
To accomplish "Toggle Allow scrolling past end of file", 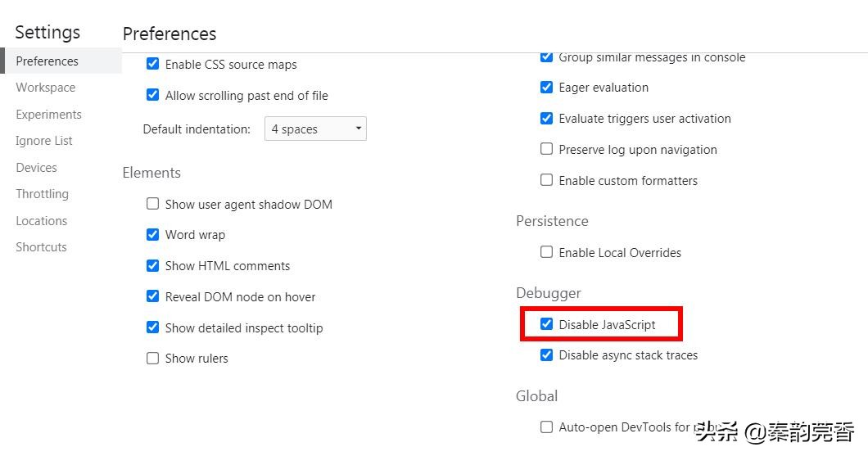I will click(152, 95).
